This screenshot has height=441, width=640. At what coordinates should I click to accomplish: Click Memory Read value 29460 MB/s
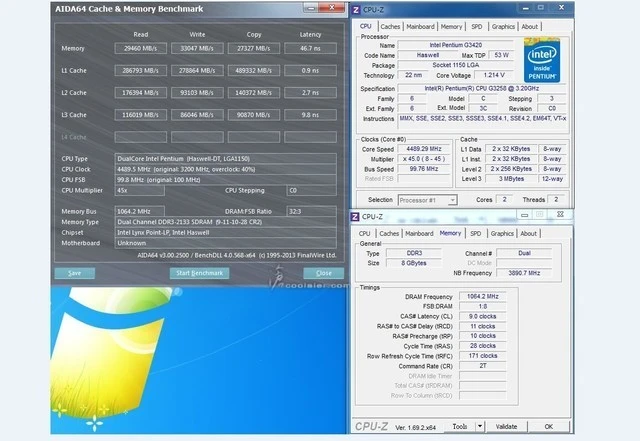pyautogui.click(x=140, y=48)
